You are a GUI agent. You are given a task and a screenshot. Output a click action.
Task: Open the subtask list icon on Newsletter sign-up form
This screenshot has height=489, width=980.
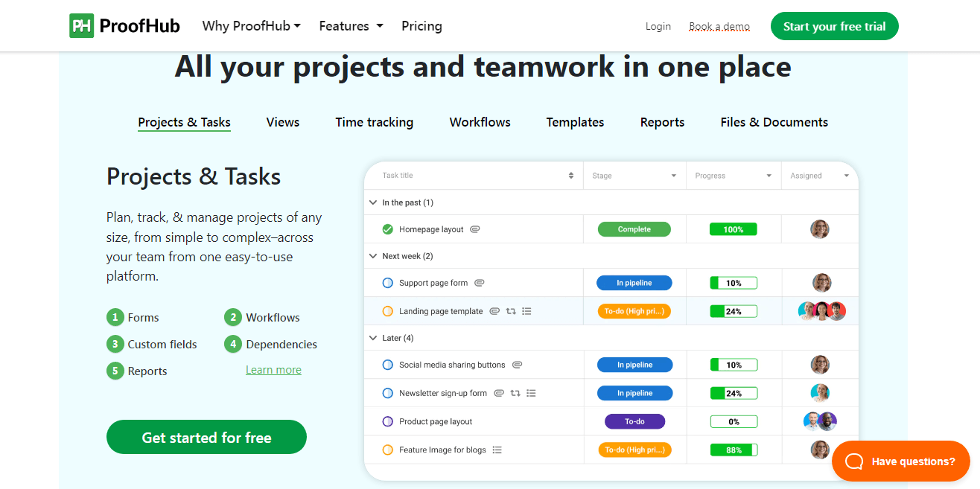531,392
